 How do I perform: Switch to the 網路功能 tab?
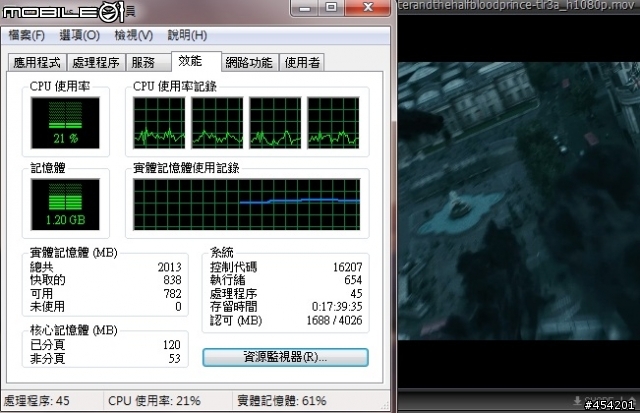click(249, 62)
